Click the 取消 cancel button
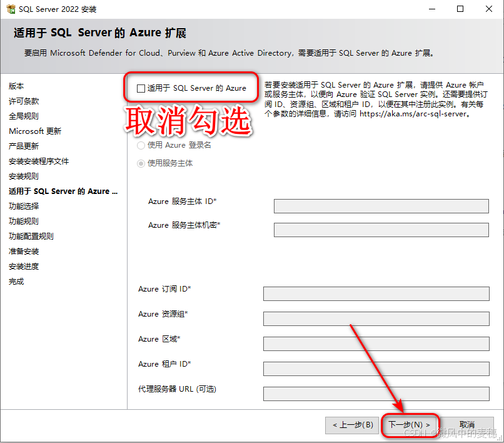 (x=466, y=425)
